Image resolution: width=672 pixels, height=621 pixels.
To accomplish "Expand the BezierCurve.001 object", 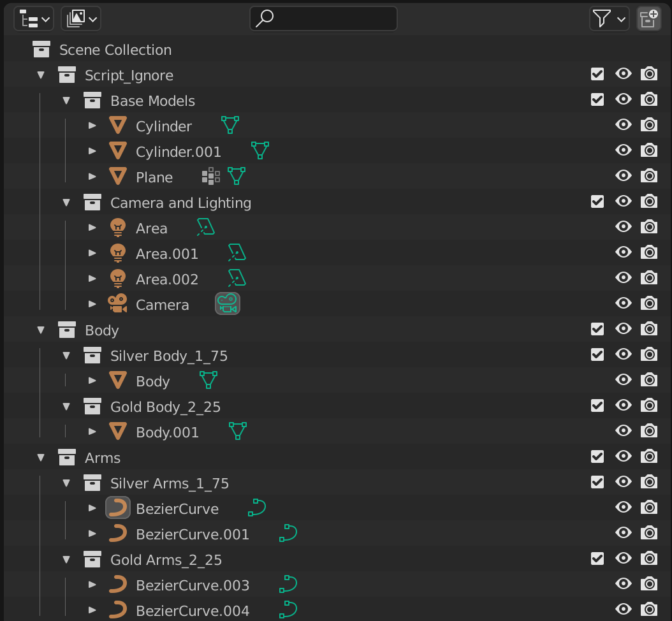I will 92,534.
